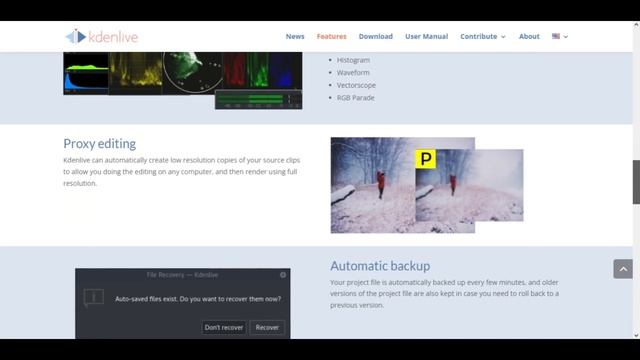Image resolution: width=640 pixels, height=360 pixels.
Task: Click the page scrollbar thumb
Action: point(636,182)
